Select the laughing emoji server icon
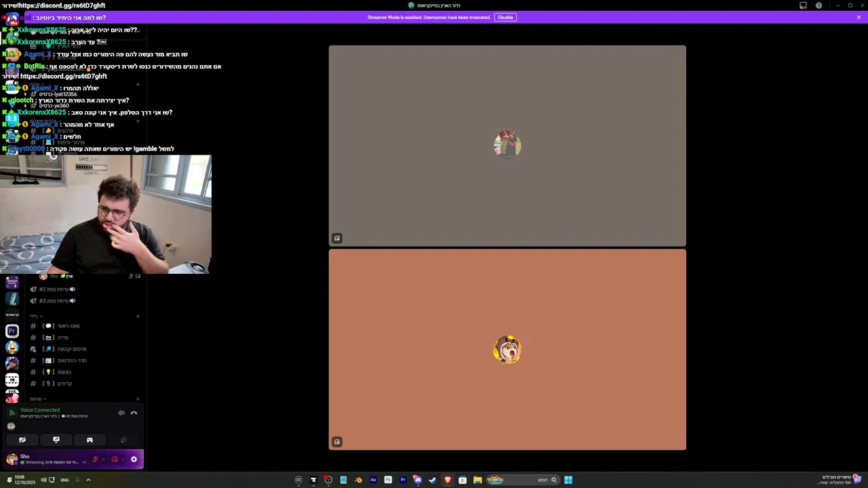This screenshot has height=488, width=868. [x=12, y=347]
